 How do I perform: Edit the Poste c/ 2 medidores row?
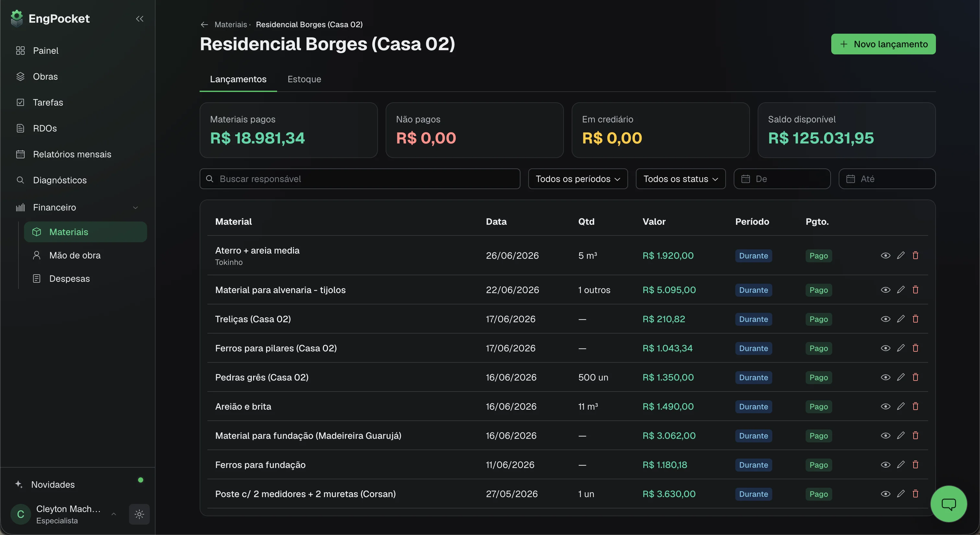(901, 494)
